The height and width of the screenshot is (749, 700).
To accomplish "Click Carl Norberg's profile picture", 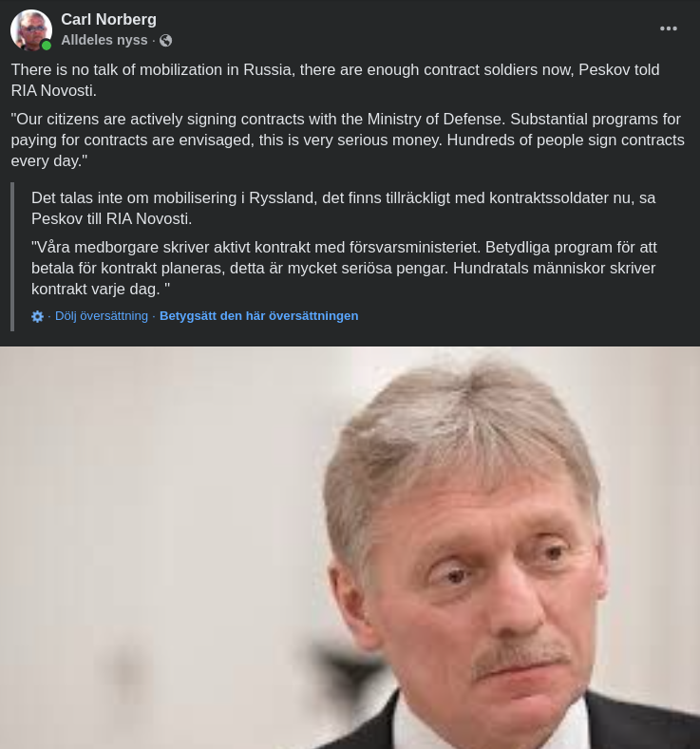I will pyautogui.click(x=31, y=29).
